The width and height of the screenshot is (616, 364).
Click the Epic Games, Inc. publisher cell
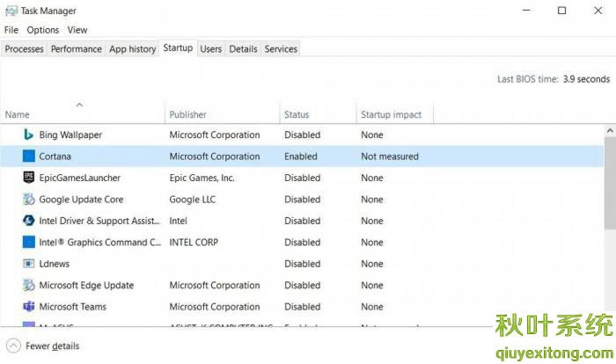point(202,178)
